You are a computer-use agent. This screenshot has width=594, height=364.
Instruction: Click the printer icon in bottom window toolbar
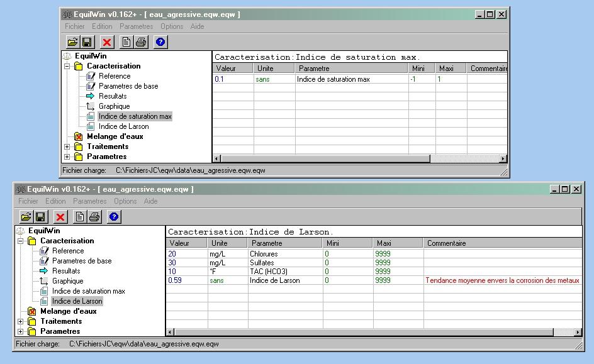coord(94,217)
